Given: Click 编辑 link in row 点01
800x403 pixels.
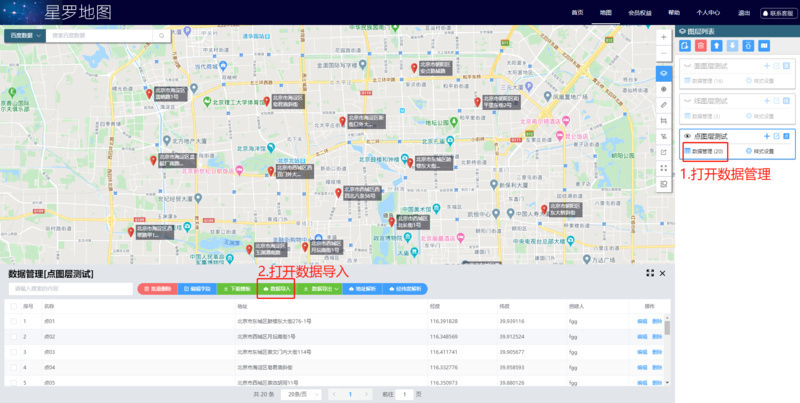Looking at the screenshot, I should (642, 321).
